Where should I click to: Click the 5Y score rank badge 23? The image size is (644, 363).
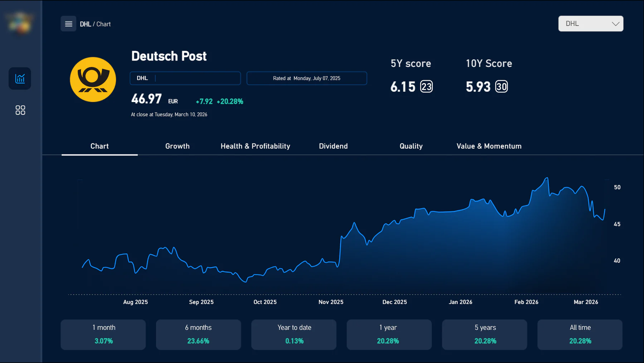point(426,87)
